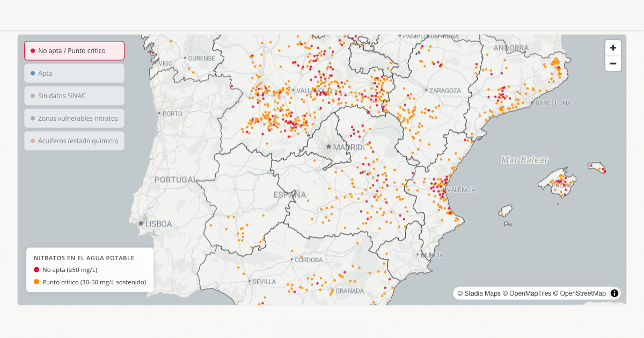Click the zoom out (−) map control
This screenshot has height=338, width=644.
(613, 63)
